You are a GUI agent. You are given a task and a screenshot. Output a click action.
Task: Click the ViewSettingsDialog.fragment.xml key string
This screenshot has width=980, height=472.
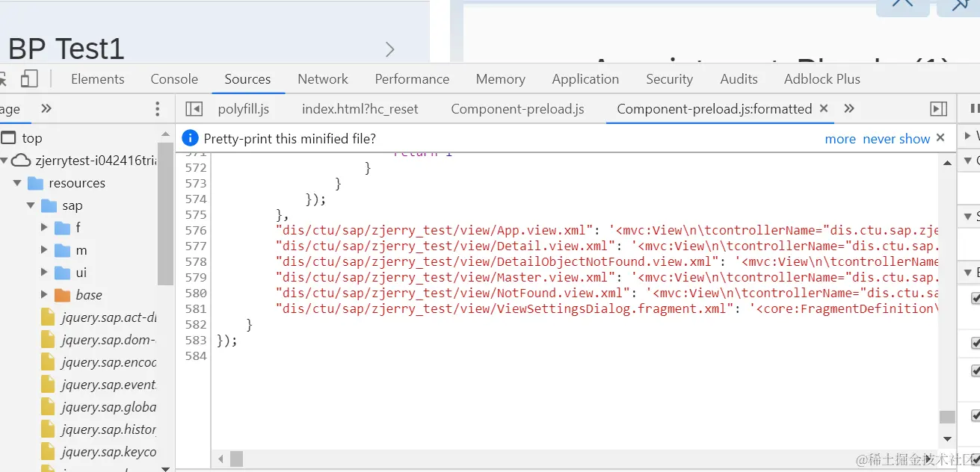coord(505,308)
